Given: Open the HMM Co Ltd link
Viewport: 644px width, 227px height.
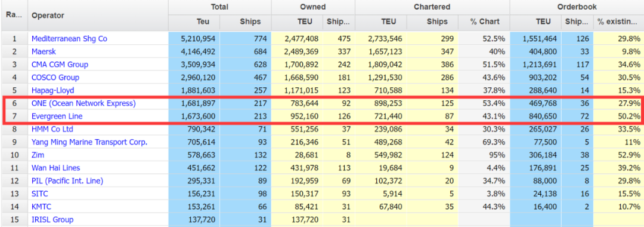Looking at the screenshot, I should click(x=52, y=129).
